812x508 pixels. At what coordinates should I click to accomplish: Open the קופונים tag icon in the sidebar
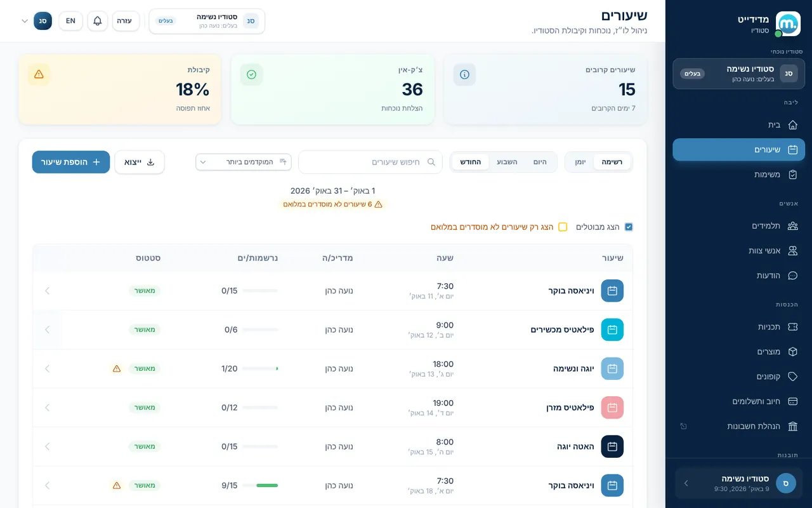(x=792, y=377)
